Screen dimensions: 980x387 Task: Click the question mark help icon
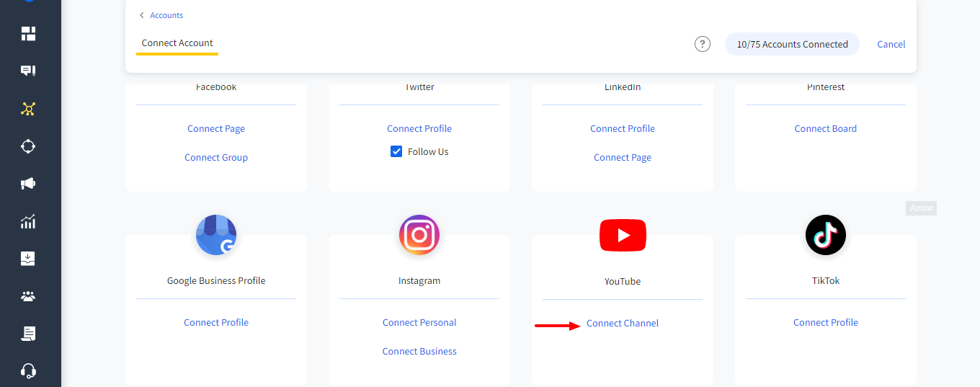pyautogui.click(x=703, y=44)
